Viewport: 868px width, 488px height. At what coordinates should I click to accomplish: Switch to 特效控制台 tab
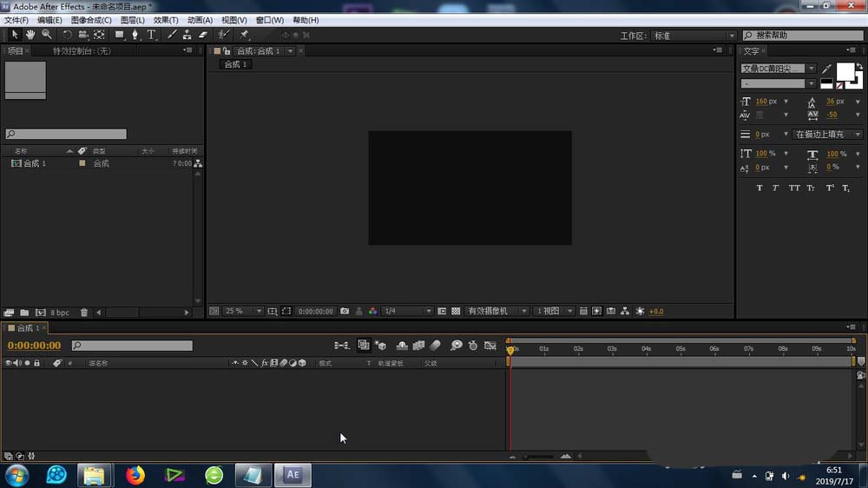[82, 51]
